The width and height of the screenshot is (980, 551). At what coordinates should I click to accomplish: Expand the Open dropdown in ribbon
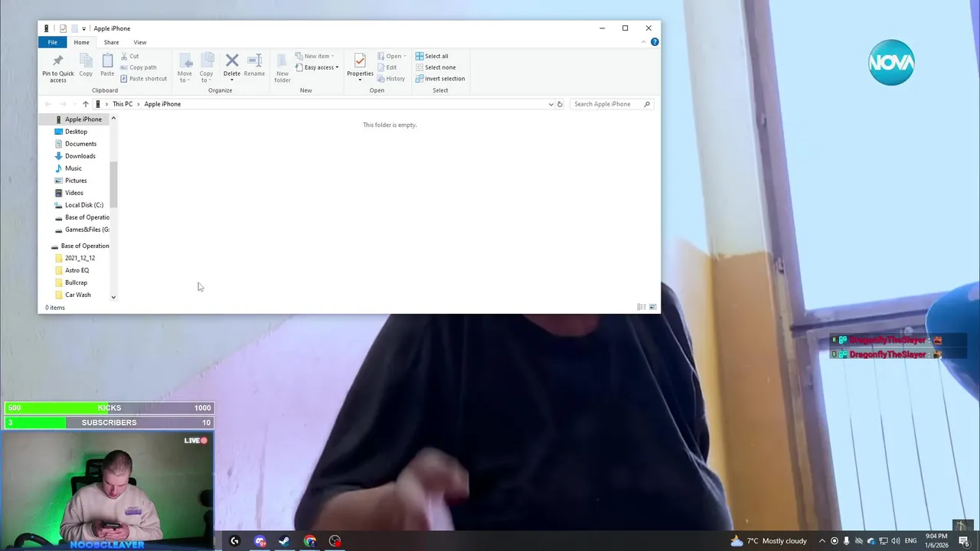pyautogui.click(x=392, y=56)
